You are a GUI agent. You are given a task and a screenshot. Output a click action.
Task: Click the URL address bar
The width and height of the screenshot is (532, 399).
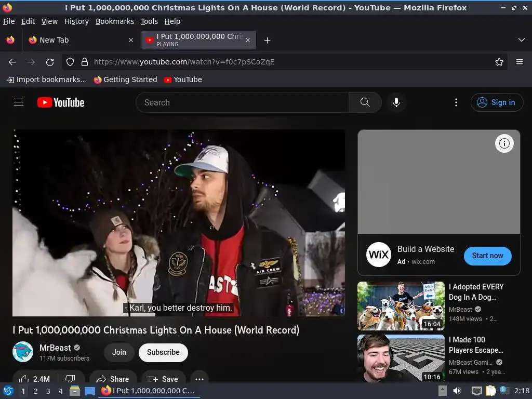point(285,62)
